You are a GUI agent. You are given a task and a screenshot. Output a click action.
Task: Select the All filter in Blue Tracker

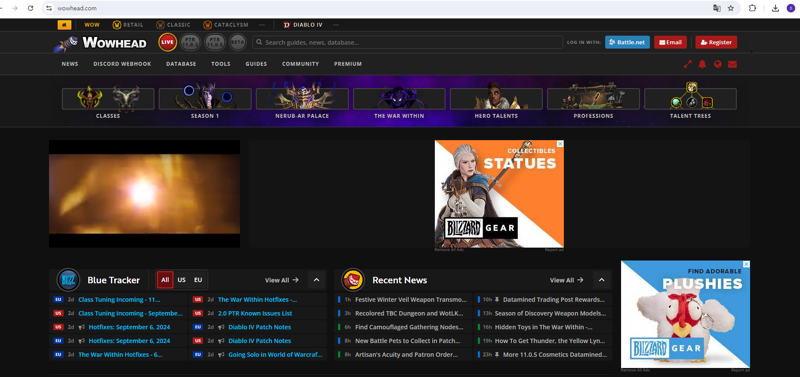pos(165,280)
